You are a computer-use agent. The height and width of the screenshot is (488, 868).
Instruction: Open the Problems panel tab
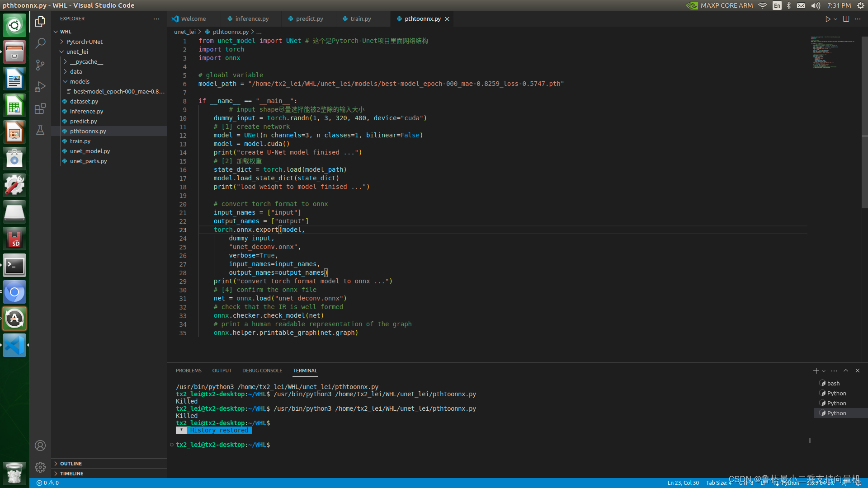pos(189,371)
